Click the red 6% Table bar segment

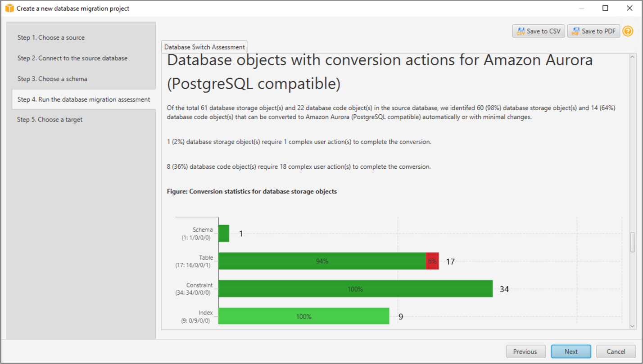coord(432,261)
